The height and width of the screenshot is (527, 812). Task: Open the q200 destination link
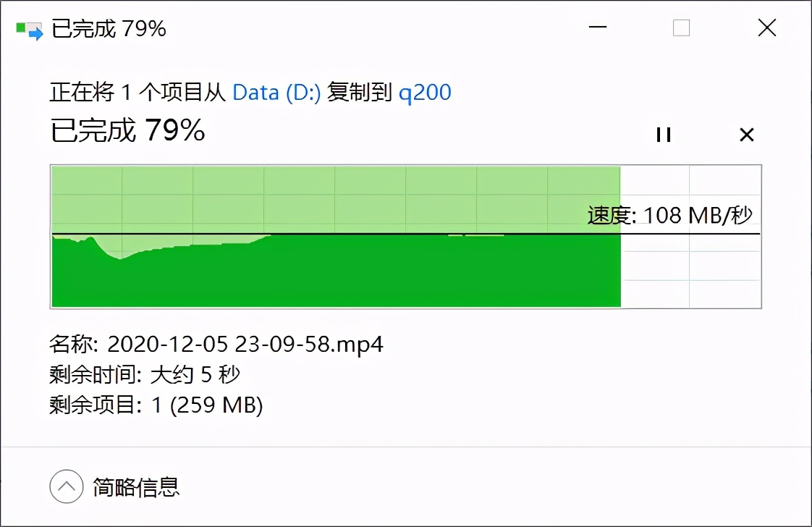tap(425, 93)
